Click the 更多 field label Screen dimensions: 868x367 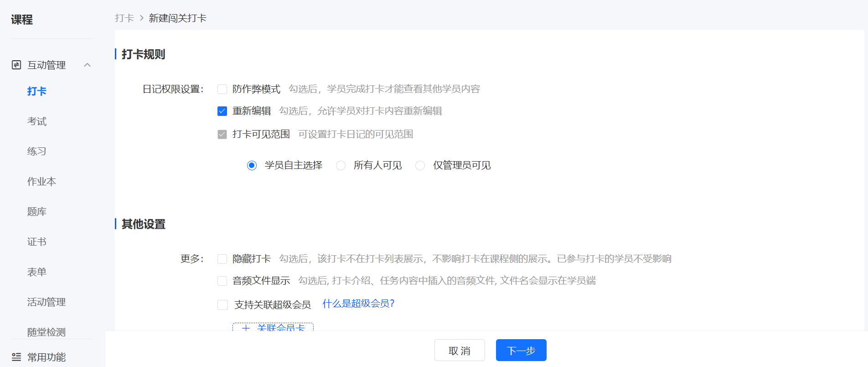(x=192, y=259)
